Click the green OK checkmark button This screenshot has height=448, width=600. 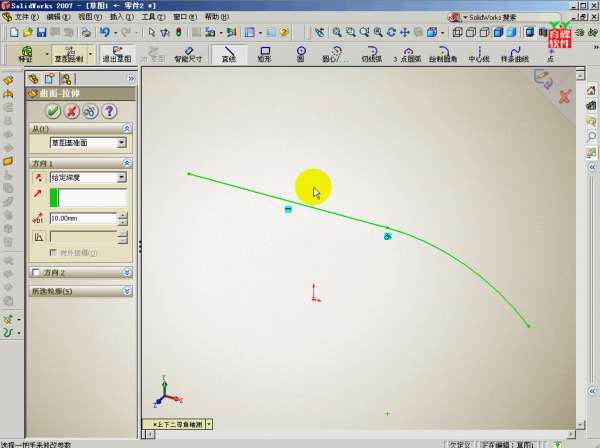(53, 111)
